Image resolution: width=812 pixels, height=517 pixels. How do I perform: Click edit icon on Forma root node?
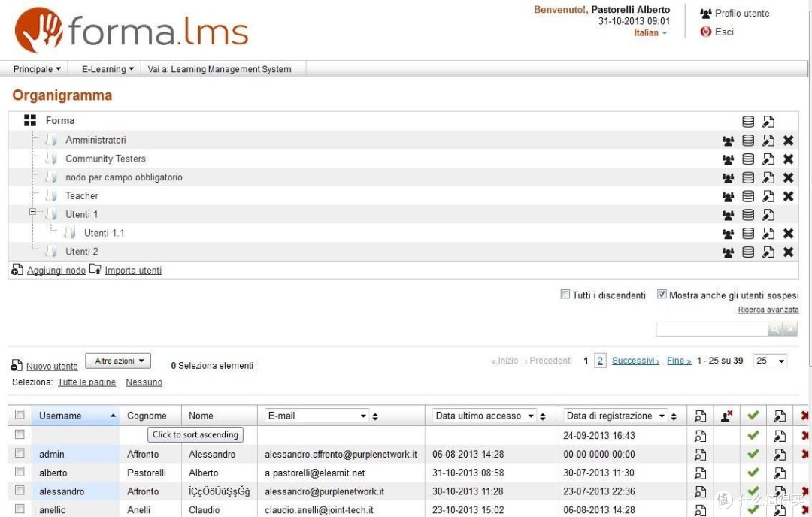[x=768, y=122]
